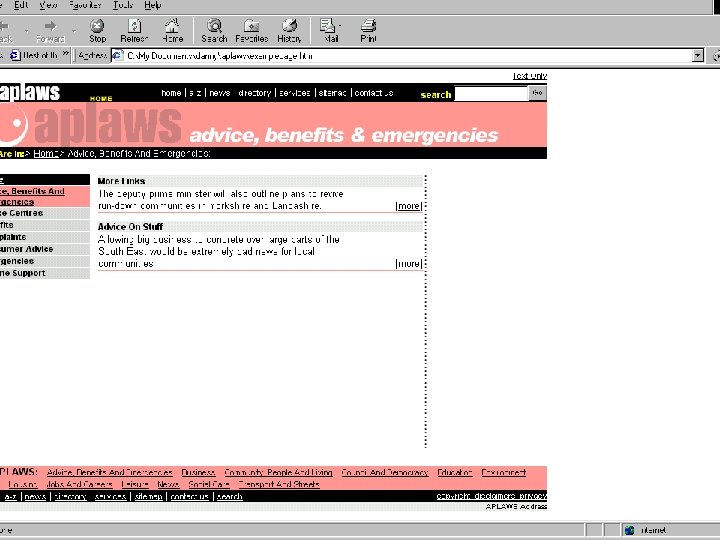720x540 pixels.
Task: Select Advice, Benefits And Emergencies sidebar item
Action: [x=45, y=197]
